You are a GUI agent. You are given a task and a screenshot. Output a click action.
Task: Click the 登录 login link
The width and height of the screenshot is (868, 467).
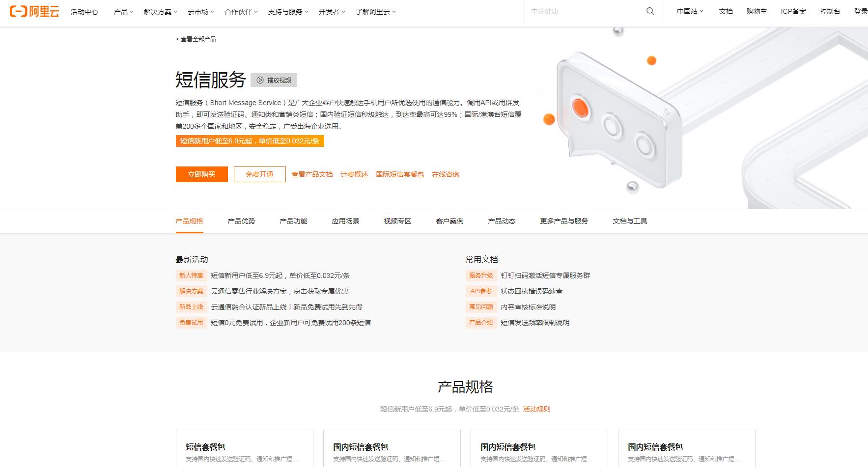click(x=861, y=11)
